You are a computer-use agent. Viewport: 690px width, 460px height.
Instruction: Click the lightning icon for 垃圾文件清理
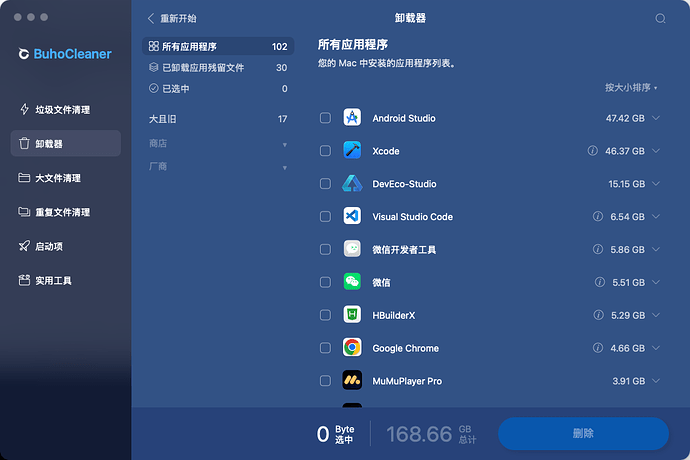[25, 109]
